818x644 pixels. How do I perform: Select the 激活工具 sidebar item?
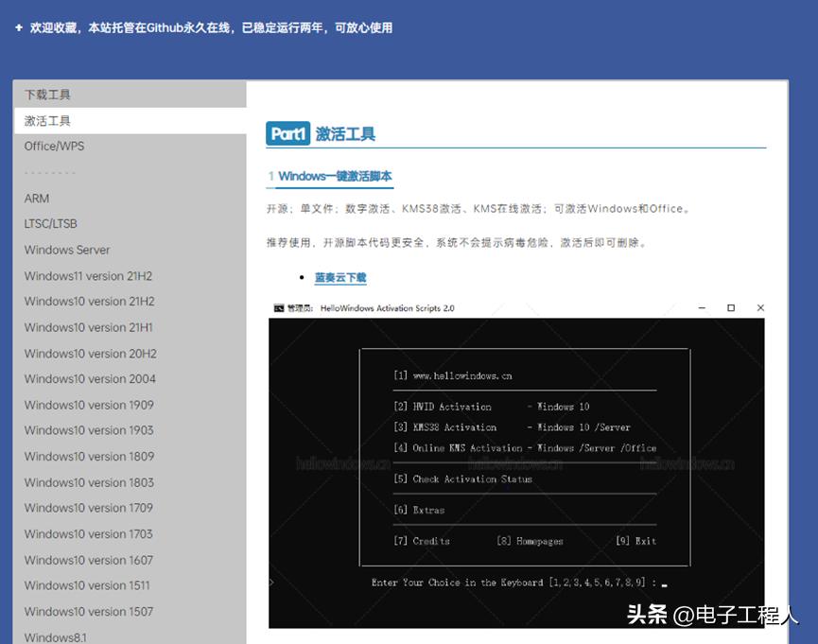click(47, 120)
